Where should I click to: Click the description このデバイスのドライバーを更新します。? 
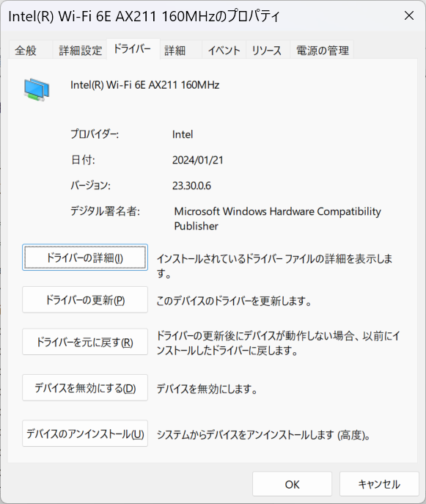[234, 302]
